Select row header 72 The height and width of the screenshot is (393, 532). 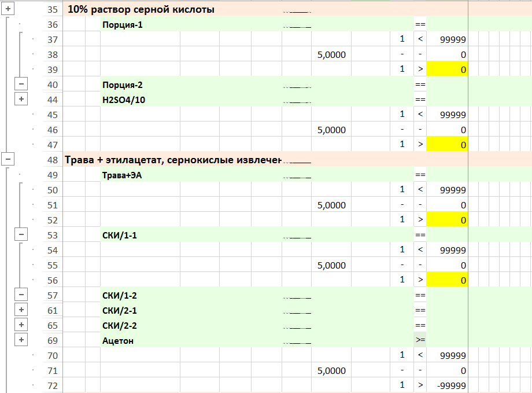click(53, 385)
